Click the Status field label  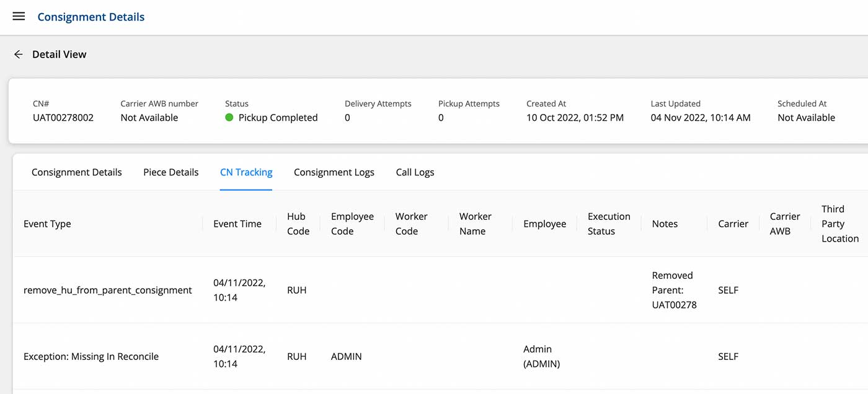(237, 103)
